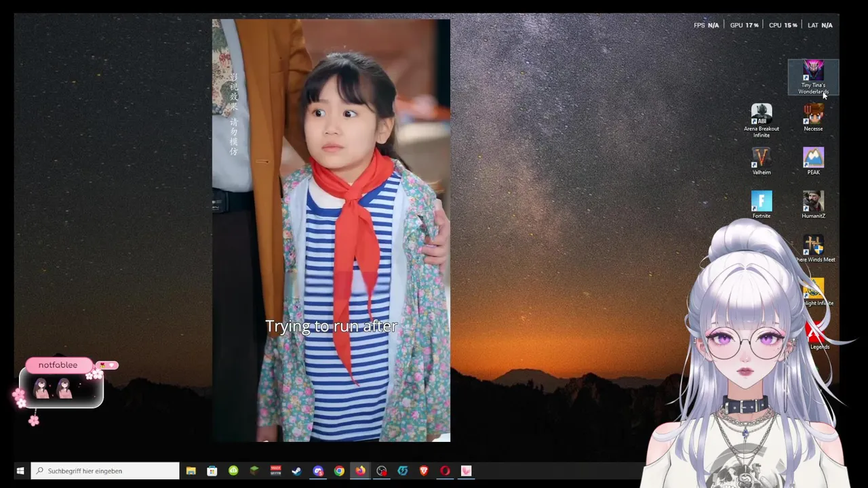Open Arena Breakout Infinite shortcut
The width and height of the screenshot is (868, 488).
pos(762,121)
